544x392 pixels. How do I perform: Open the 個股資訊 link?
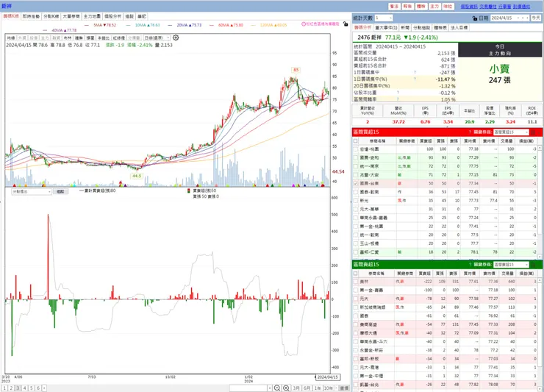(x=469, y=7)
